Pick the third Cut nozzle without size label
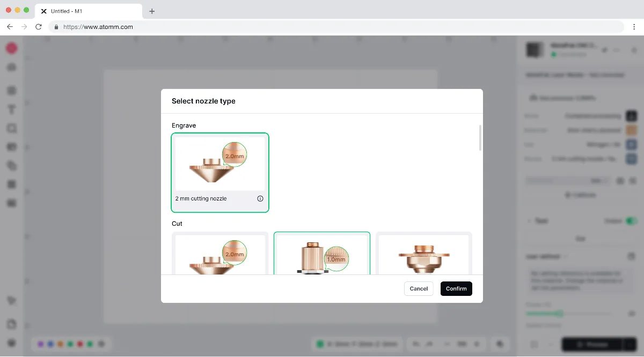 (x=424, y=253)
